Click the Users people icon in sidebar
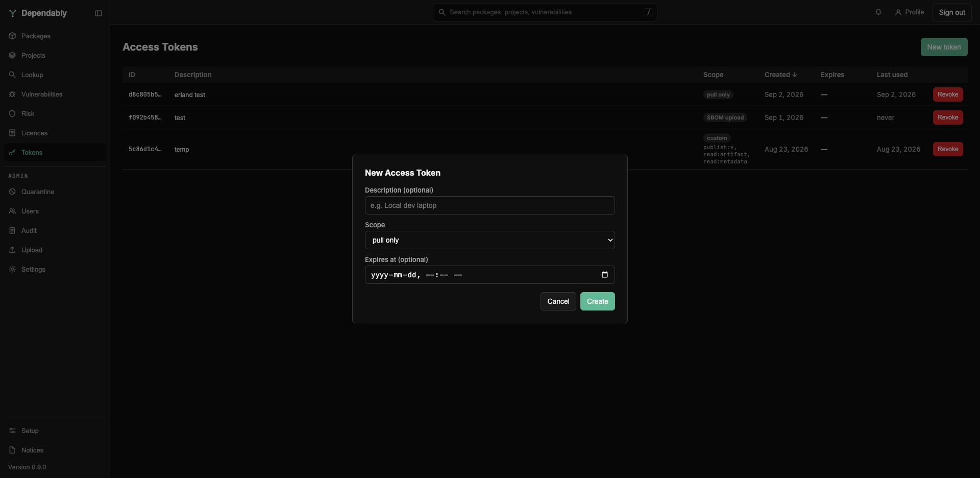 click(x=12, y=211)
